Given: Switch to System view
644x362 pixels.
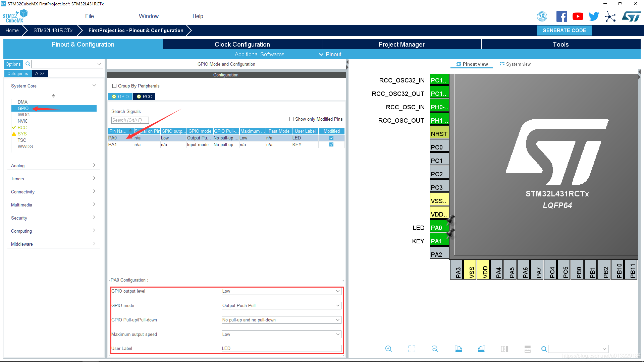Looking at the screenshot, I should [515, 64].
